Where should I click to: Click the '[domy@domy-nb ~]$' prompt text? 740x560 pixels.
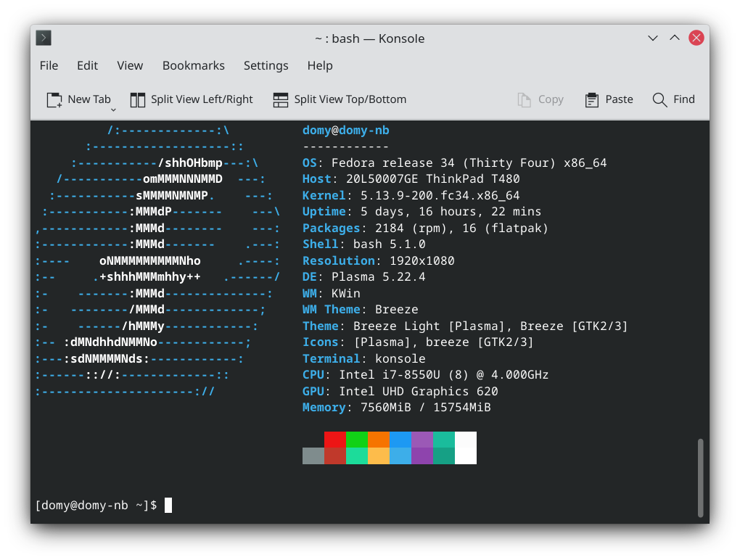point(96,506)
